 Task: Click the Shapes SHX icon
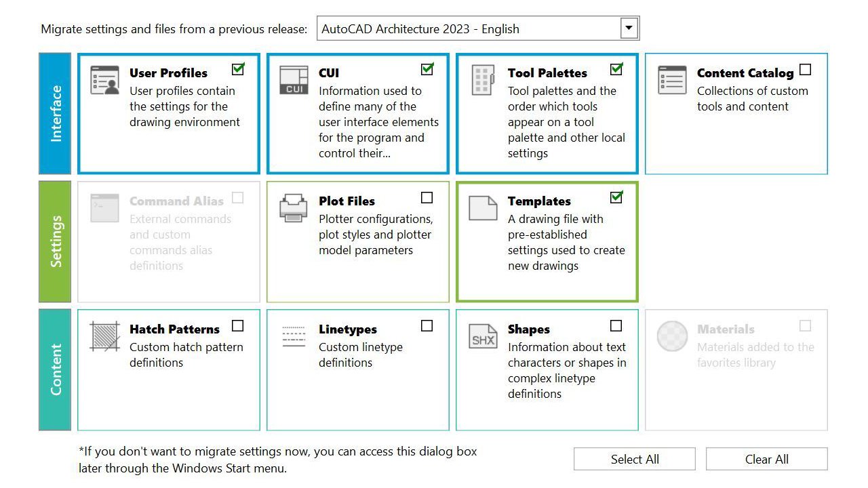coord(483,336)
